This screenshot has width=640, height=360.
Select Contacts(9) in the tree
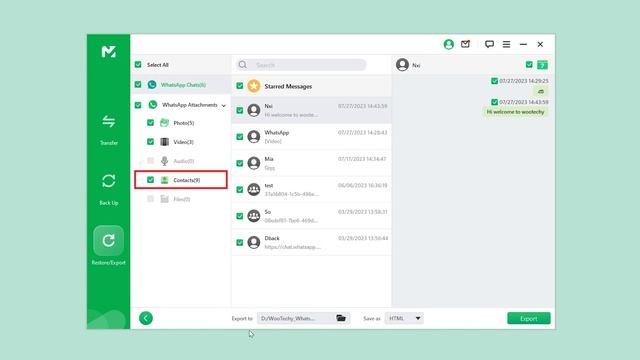(x=181, y=180)
